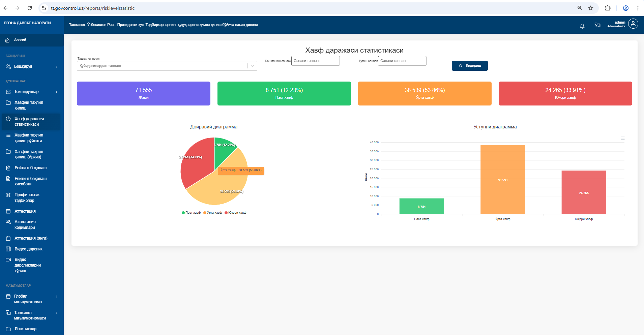Open Рейтинг баҳолаш in the sidebar
The height and width of the screenshot is (335, 644).
click(30, 168)
